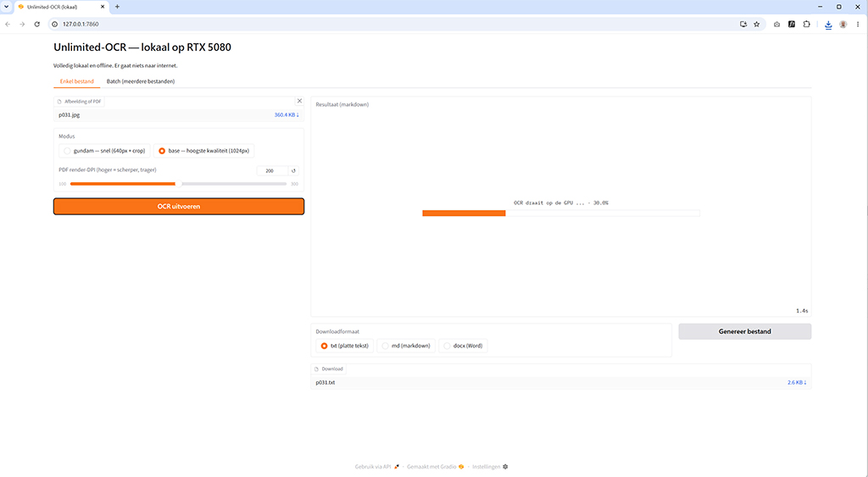Click the browser forward arrow

(22, 25)
